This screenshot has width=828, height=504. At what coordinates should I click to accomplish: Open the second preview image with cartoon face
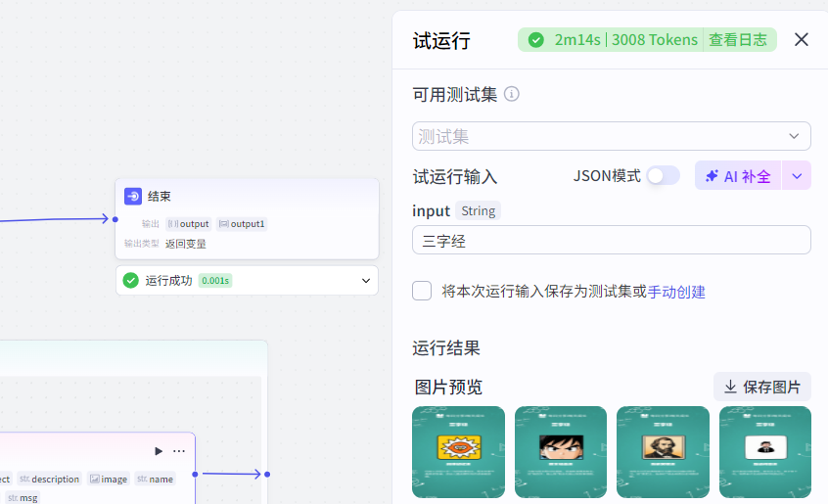[561, 452]
